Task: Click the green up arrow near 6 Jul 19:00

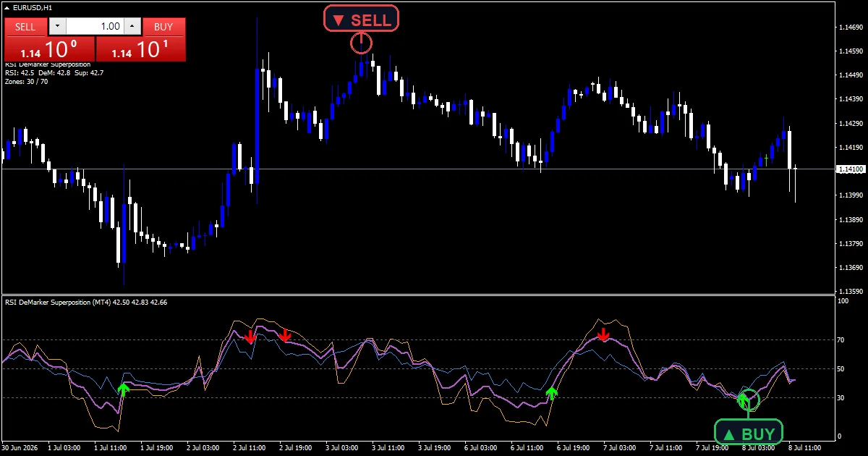Action: (552, 393)
